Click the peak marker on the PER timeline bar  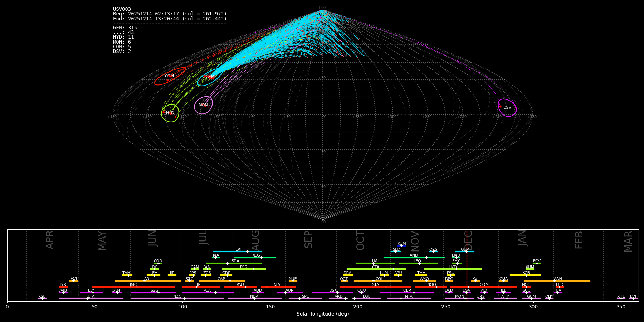[x=253, y=269]
